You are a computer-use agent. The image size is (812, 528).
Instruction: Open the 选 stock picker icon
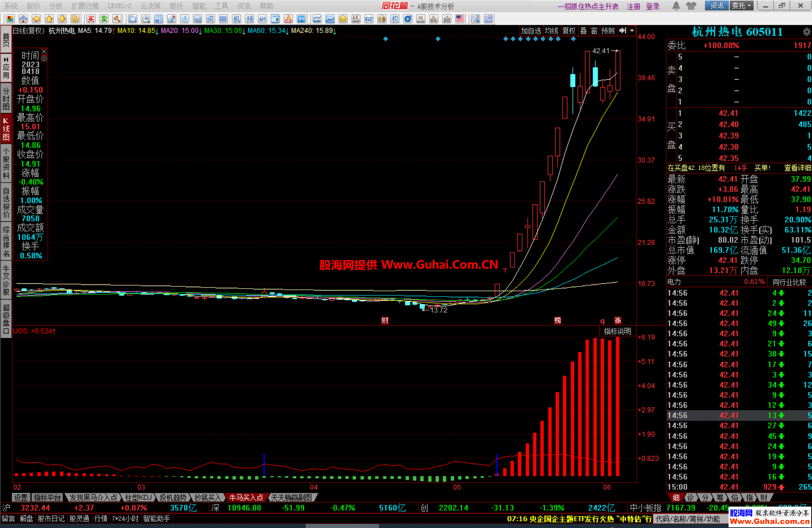click(x=184, y=19)
